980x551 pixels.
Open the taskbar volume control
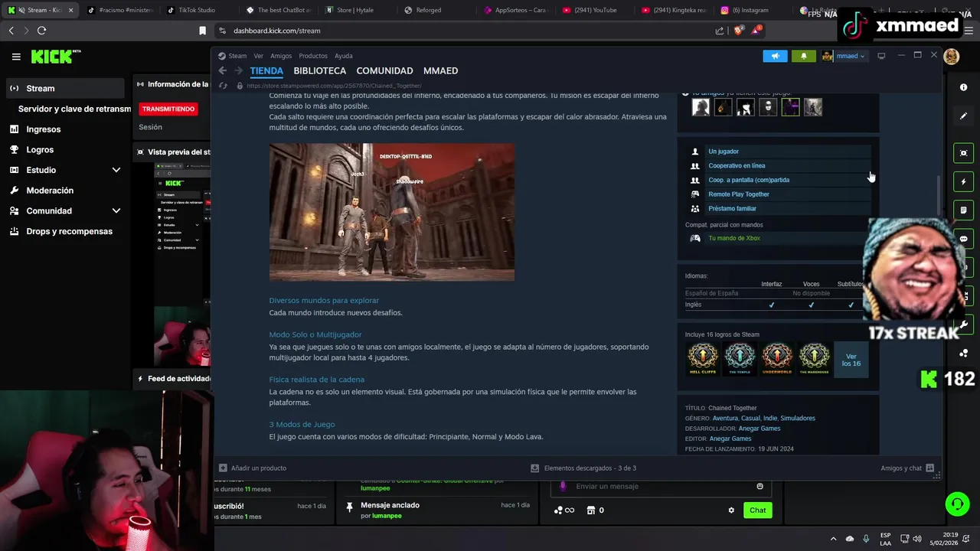[917, 539]
